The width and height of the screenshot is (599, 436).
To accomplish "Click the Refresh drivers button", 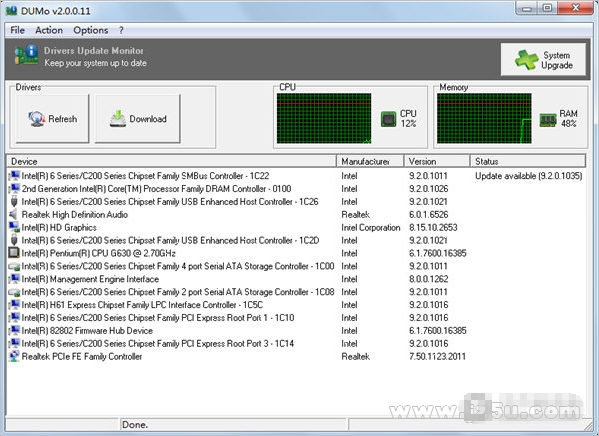I will 52,119.
